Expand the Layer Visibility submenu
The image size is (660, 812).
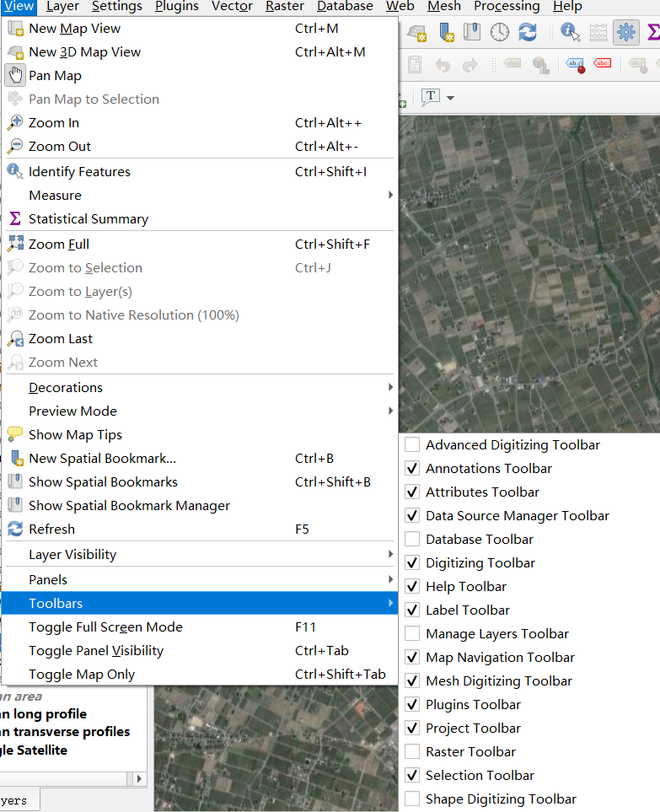(x=199, y=555)
